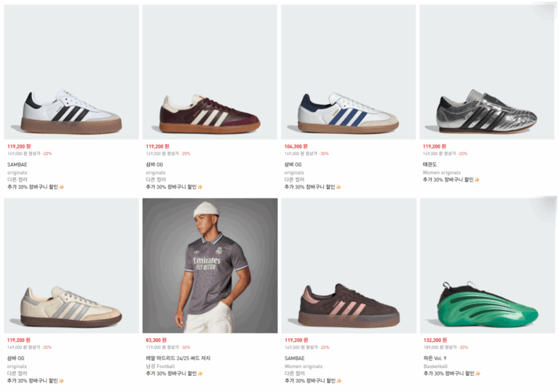Open the 하든 Vol. 9 product title
559x392 pixels.
(436, 359)
